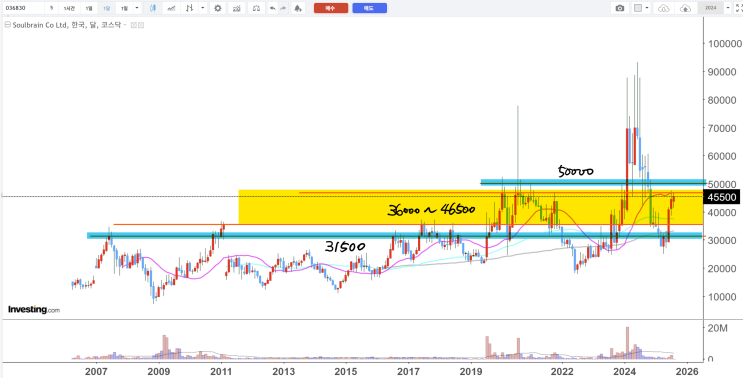Save chart layout with cloud upload icon
743x378 pixels.
tap(685, 8)
